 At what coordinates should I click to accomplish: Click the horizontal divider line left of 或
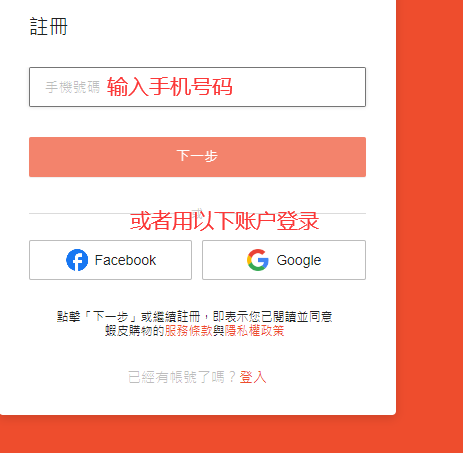pos(110,213)
